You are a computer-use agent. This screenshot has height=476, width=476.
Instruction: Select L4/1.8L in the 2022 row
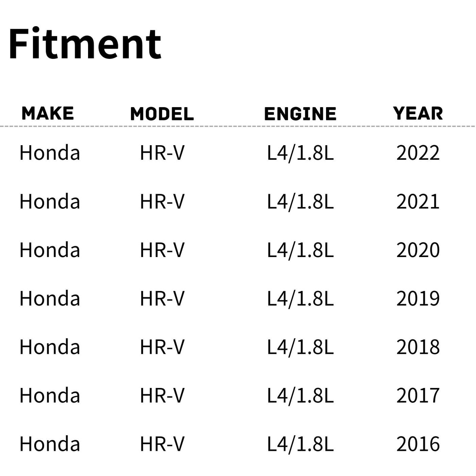300,153
